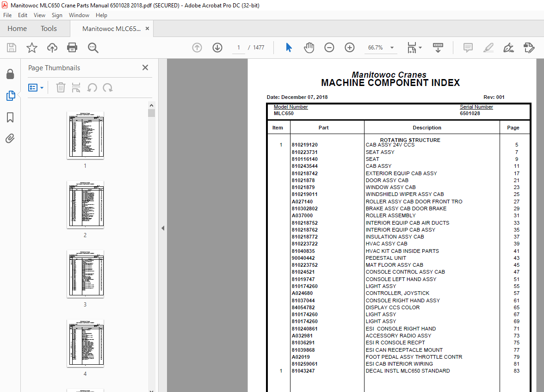Open the Find text search tool
The image size is (544, 392).
click(93, 48)
